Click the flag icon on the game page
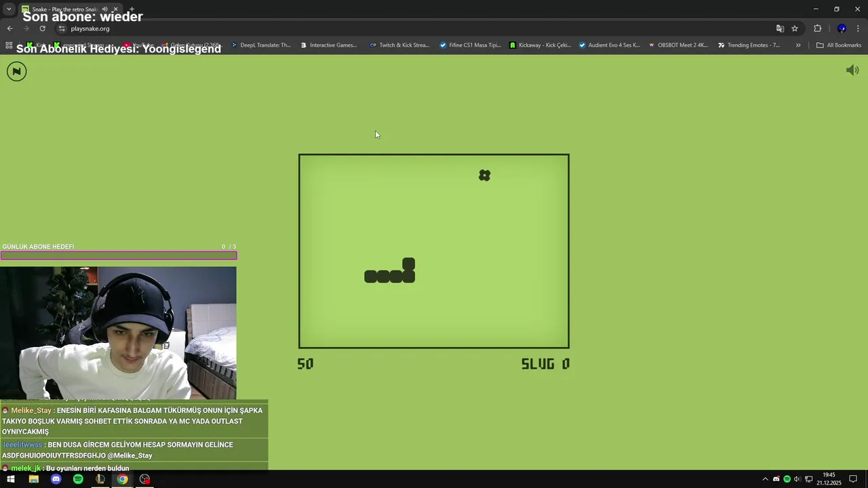This screenshot has height=488, width=868. [x=17, y=71]
